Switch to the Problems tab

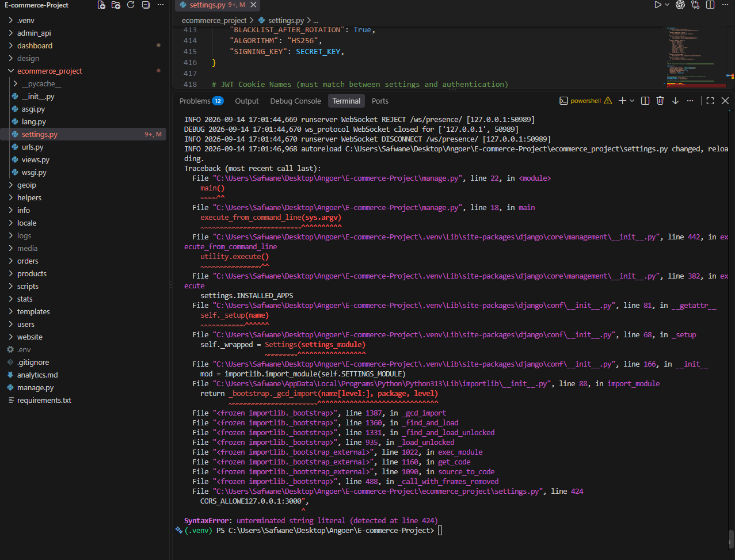pos(201,101)
